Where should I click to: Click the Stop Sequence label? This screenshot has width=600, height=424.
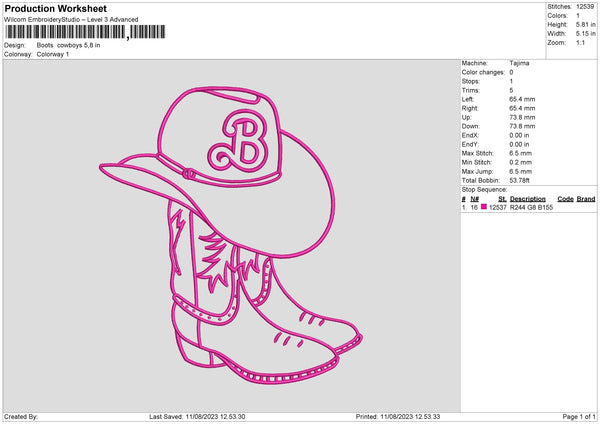pos(484,189)
